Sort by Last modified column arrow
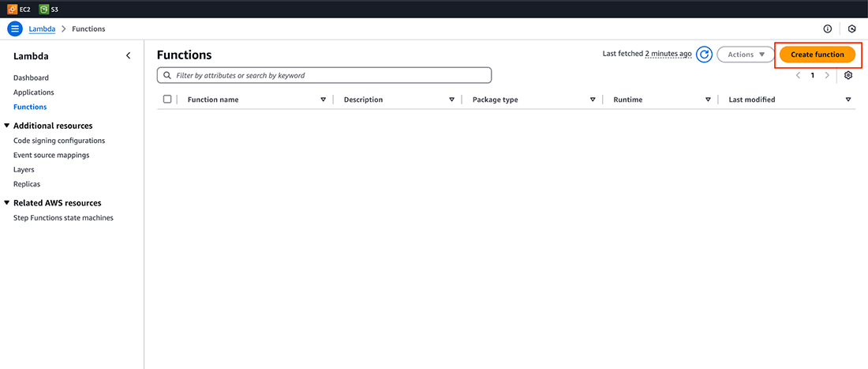868x369 pixels. coord(848,100)
